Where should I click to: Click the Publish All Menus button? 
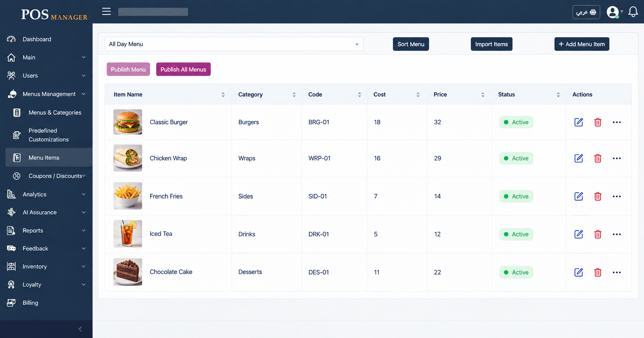[183, 69]
